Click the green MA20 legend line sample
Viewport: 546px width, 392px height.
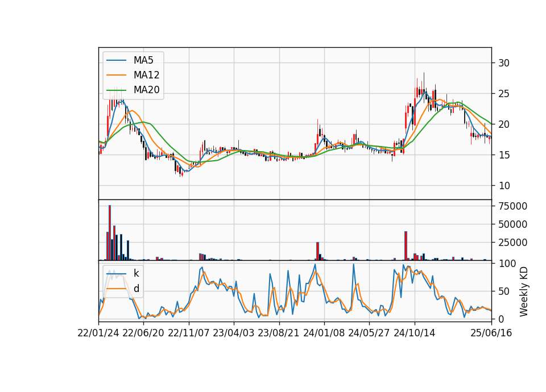tap(116, 90)
